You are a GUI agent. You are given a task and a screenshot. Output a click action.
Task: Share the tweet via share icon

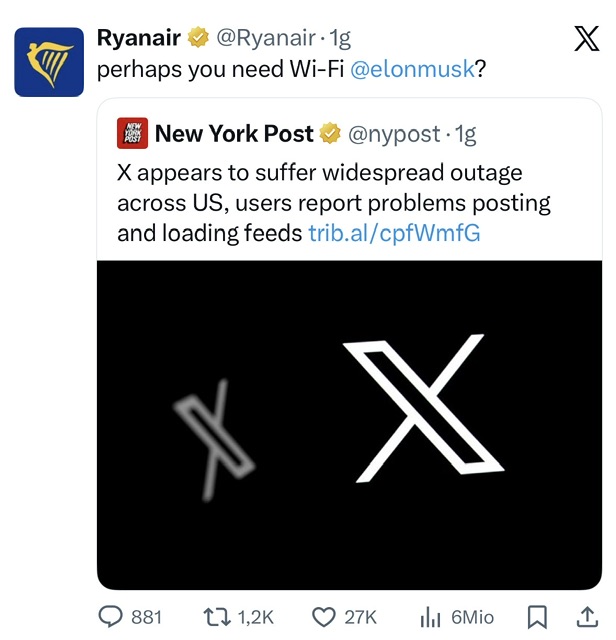(587, 616)
